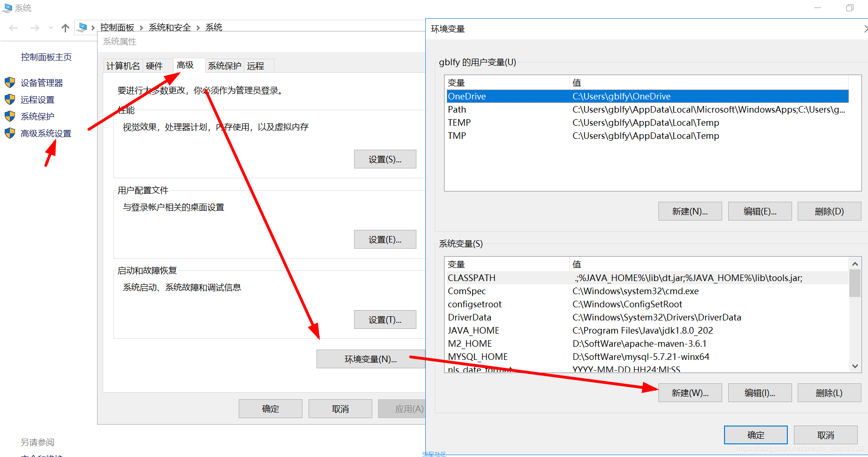Click the system variables scrollbar thumb
The image size is (868, 457).
[x=855, y=283]
